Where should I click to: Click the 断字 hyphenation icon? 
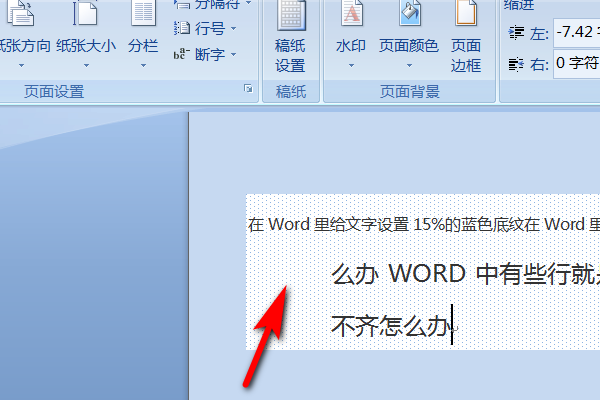pos(182,54)
